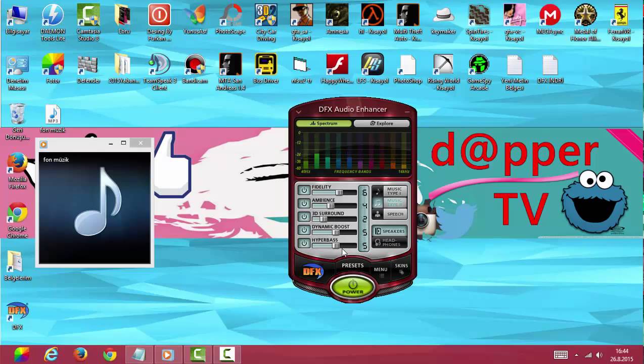Viewport: 644px width, 364px height.
Task: Click the Hyperbass slider handle
Action: point(336,246)
